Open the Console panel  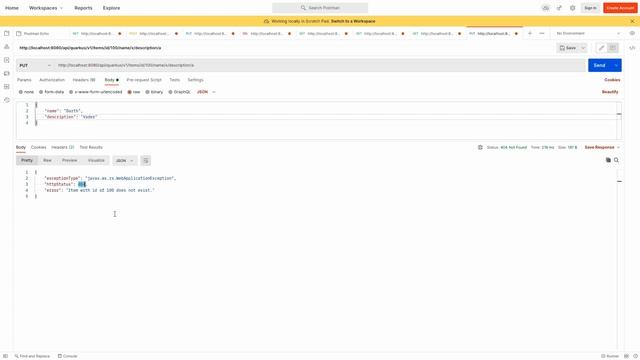[67, 356]
